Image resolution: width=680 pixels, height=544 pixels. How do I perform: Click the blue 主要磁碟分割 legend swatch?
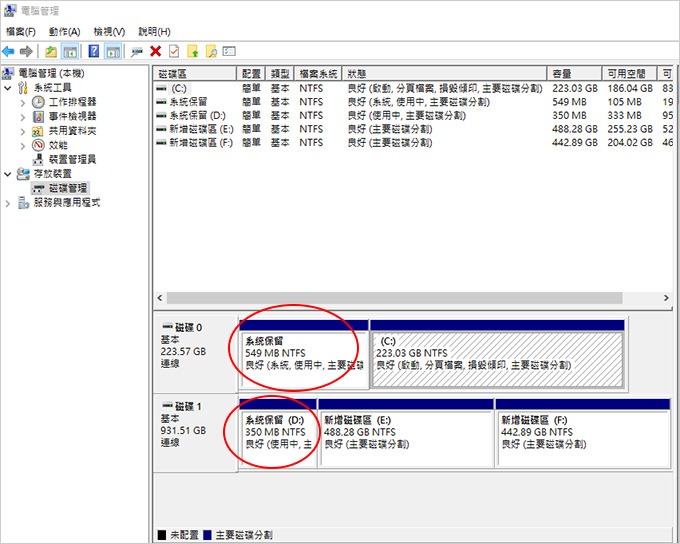point(208,535)
